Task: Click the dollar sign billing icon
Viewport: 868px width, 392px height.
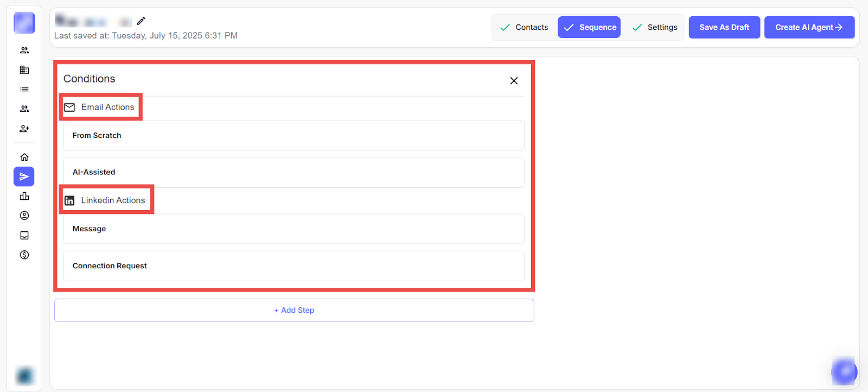Action: click(24, 255)
